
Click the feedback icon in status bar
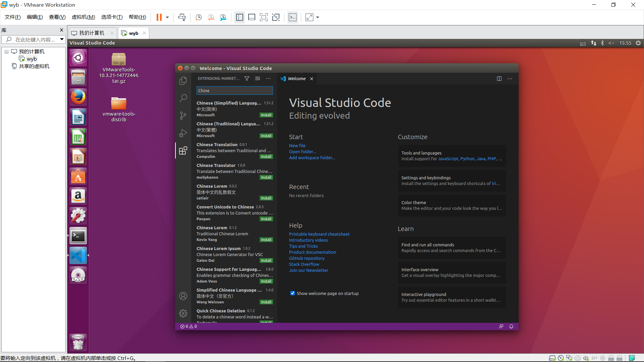pyautogui.click(x=501, y=326)
